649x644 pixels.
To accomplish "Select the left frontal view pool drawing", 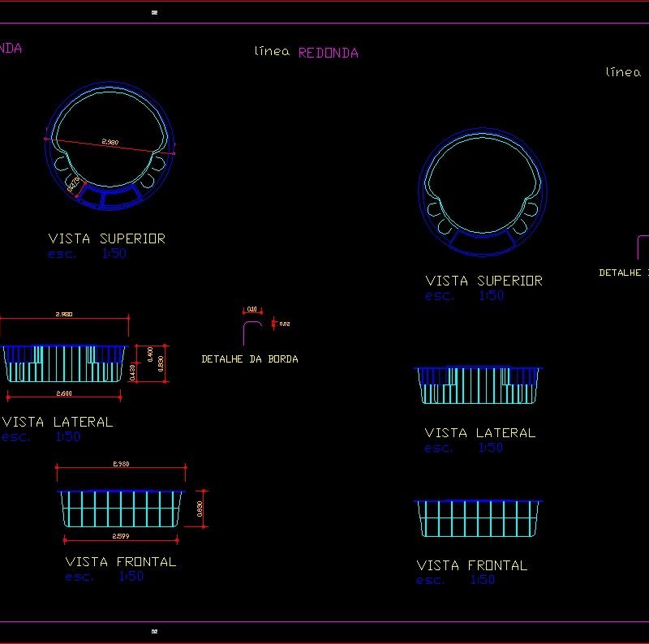I will tap(121, 509).
